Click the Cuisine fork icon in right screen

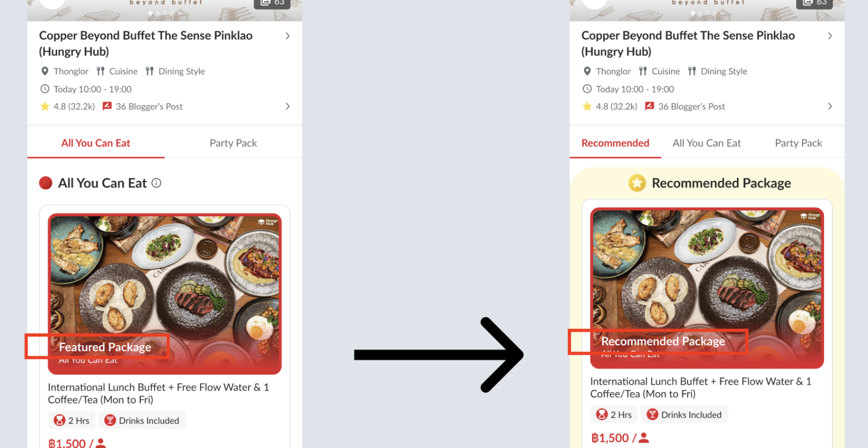click(x=643, y=71)
